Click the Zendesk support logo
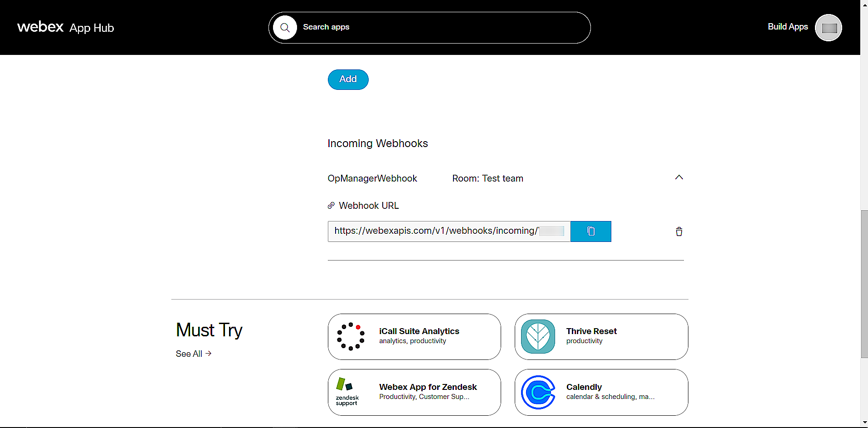 (346, 392)
